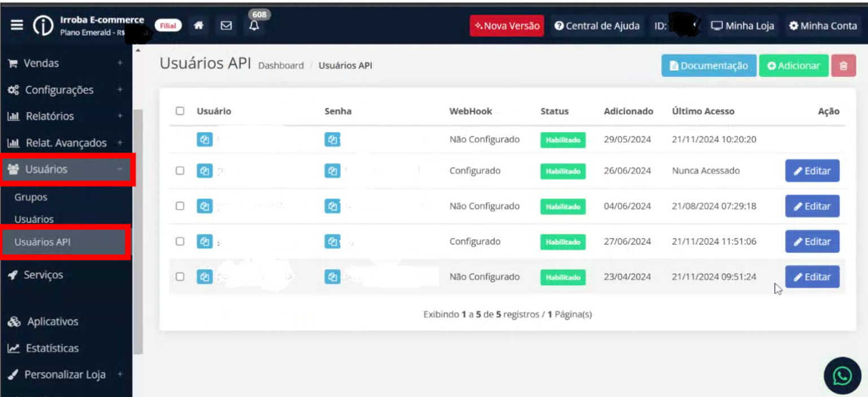Expand the Relatórios menu
Screen dimensions: 868x397
tap(66, 116)
